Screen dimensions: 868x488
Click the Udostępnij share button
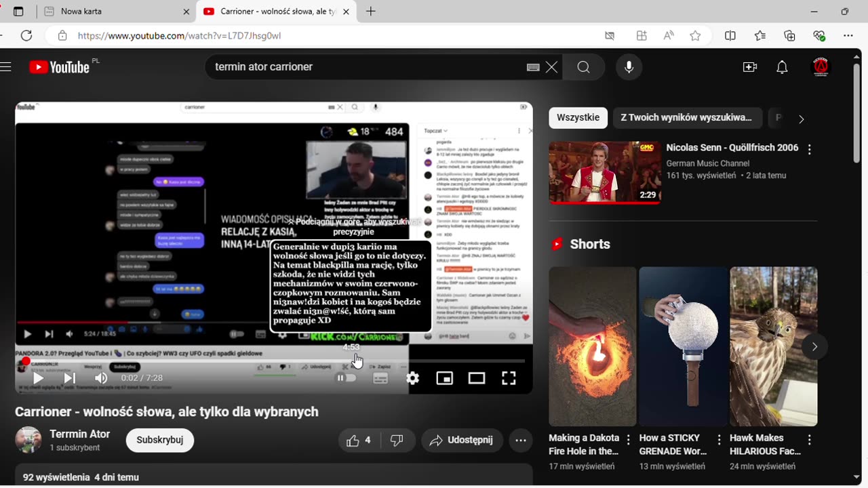[x=462, y=441]
